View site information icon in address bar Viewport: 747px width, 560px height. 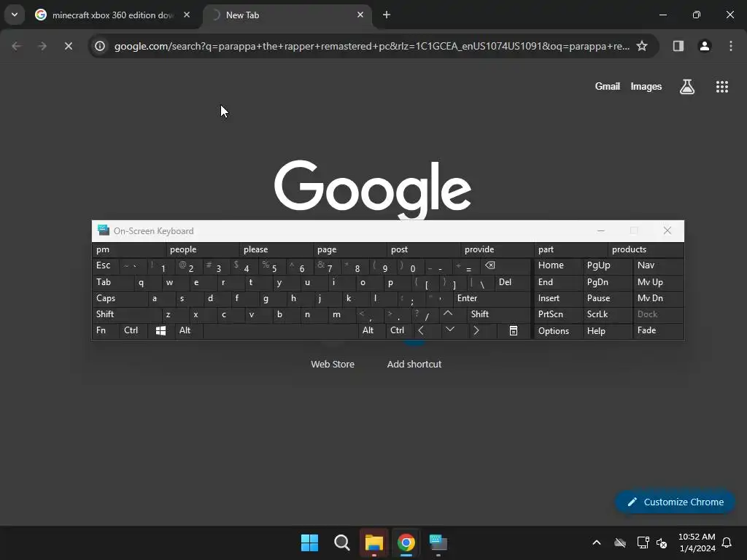tap(99, 46)
